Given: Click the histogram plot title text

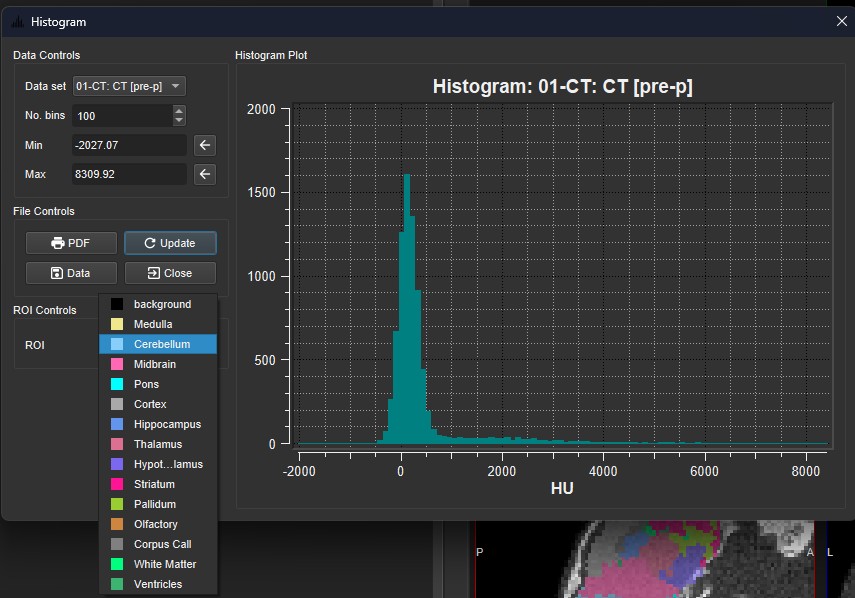Looking at the screenshot, I should (562, 87).
